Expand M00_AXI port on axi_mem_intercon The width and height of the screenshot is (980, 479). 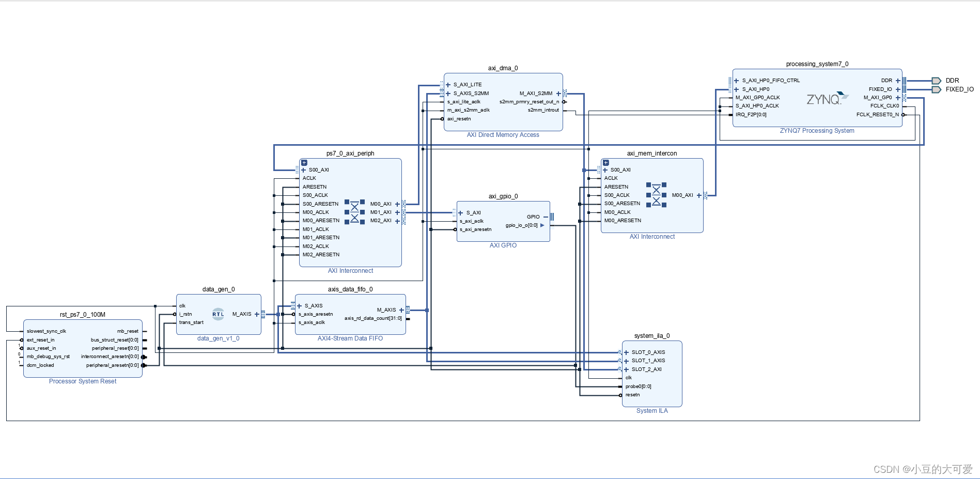coord(699,195)
